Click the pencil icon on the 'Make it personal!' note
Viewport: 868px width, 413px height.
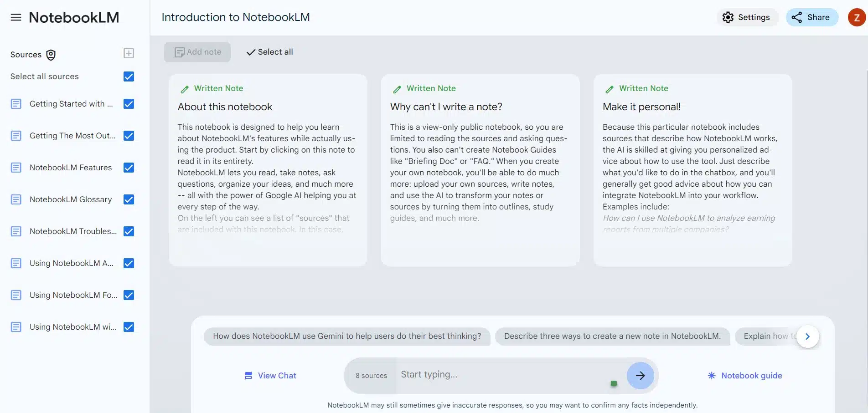point(609,88)
